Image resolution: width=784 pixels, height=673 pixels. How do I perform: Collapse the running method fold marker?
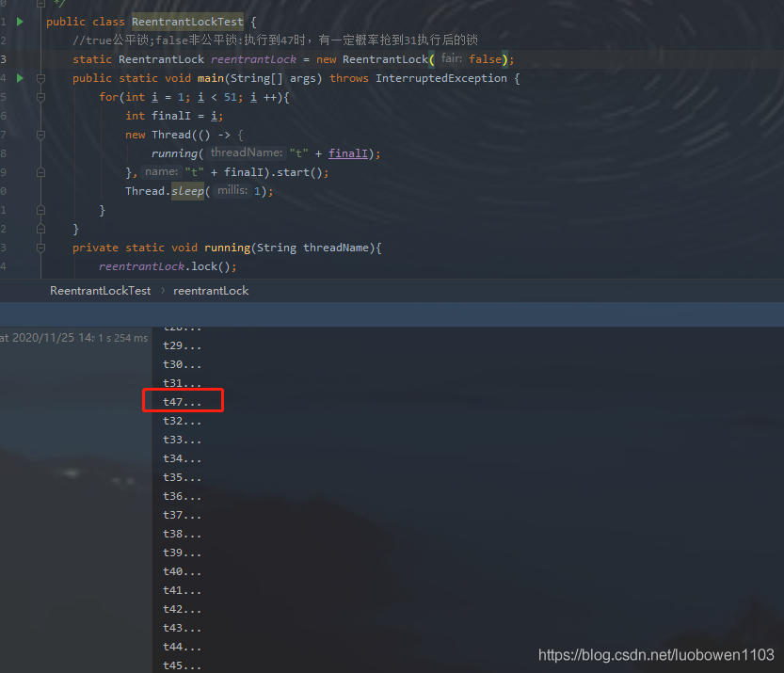[41, 248]
